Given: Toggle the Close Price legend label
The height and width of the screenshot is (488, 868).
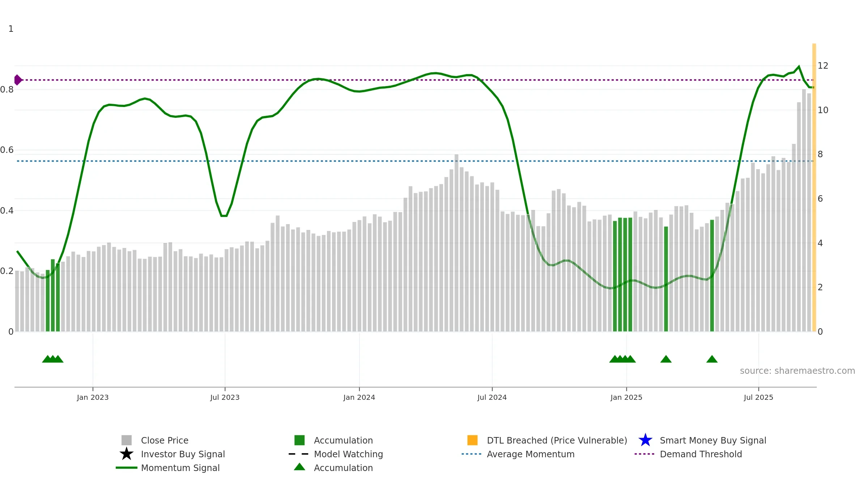Looking at the screenshot, I should coord(165,440).
